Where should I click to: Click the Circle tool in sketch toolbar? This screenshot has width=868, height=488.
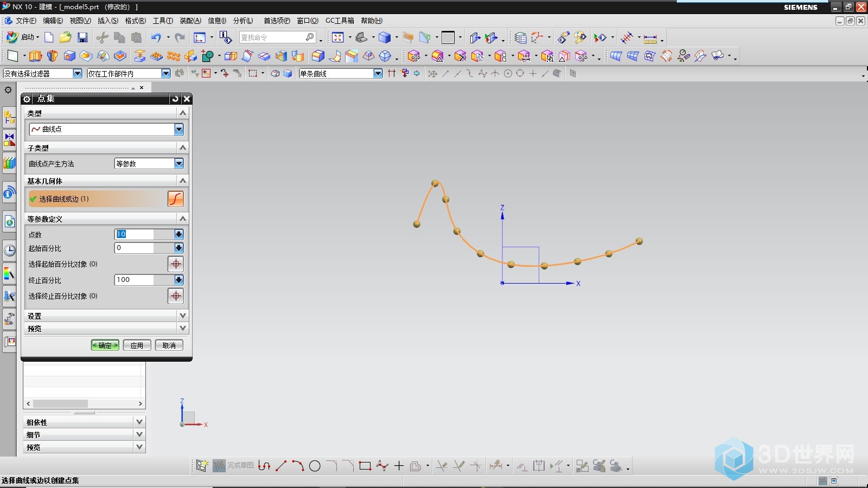point(315,466)
